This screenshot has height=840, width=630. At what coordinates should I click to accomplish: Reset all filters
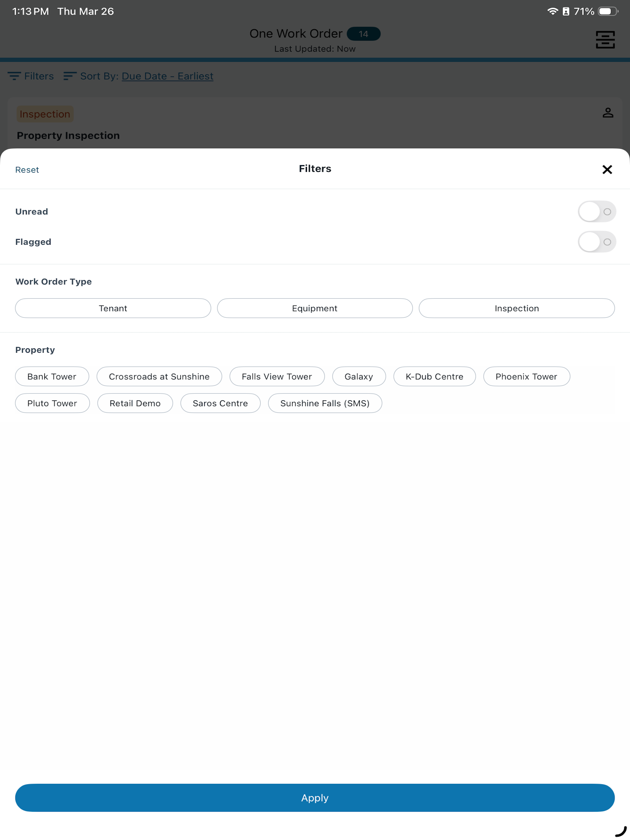coord(27,170)
